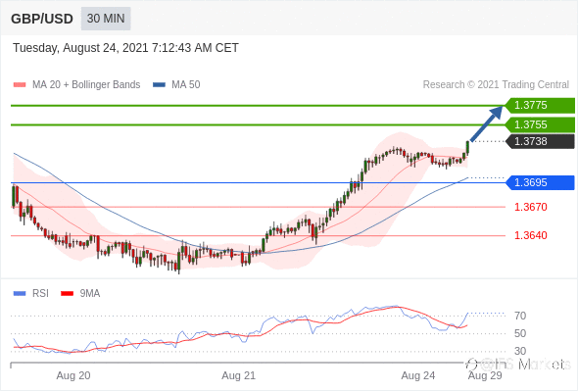The image size is (578, 392).
Task: Click the Aug 24 date axis label
Action: coord(418,375)
